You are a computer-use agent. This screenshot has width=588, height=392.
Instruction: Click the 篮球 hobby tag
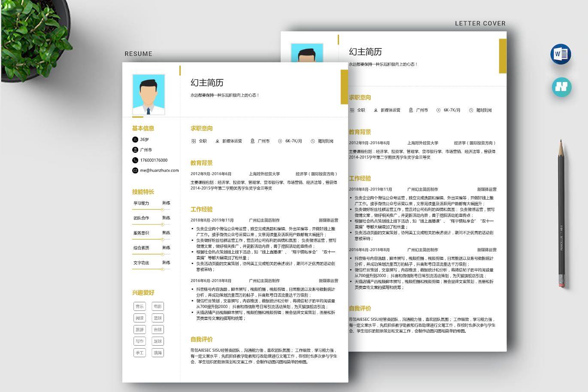click(158, 318)
